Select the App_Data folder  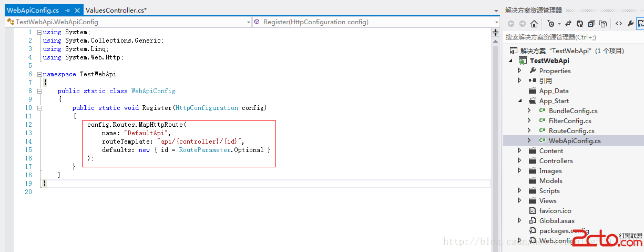tap(554, 90)
